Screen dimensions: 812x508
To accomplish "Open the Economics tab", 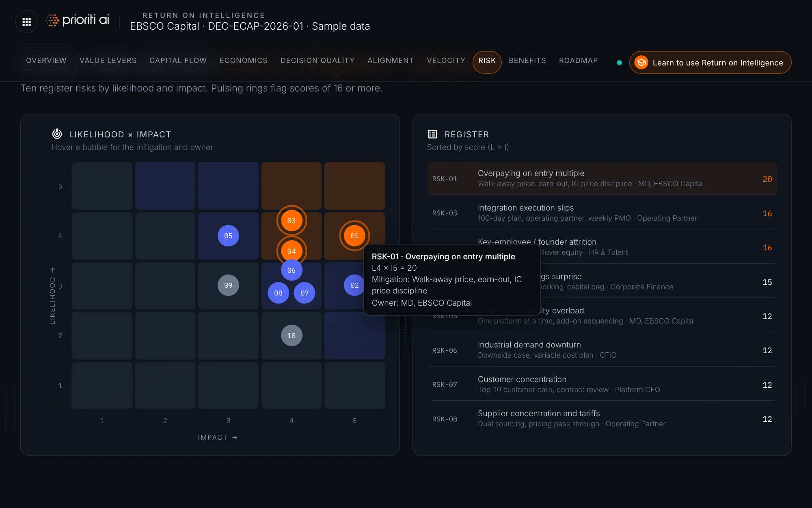I will click(244, 61).
